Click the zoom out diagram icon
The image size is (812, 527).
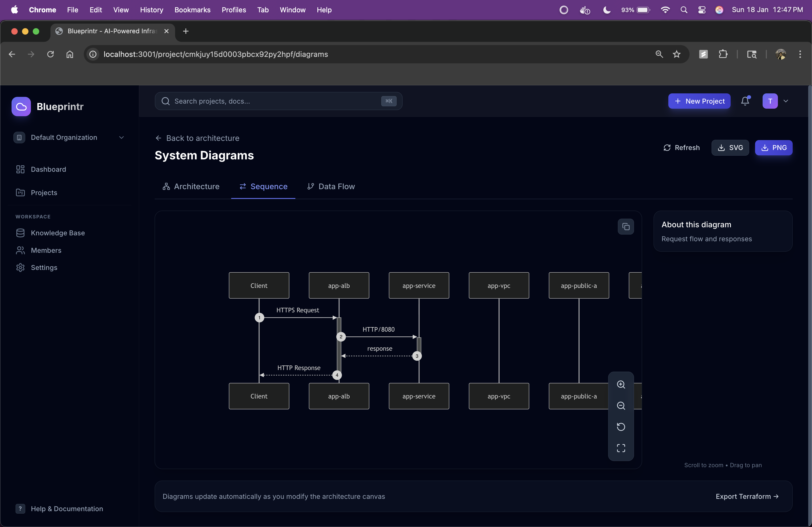click(x=621, y=406)
